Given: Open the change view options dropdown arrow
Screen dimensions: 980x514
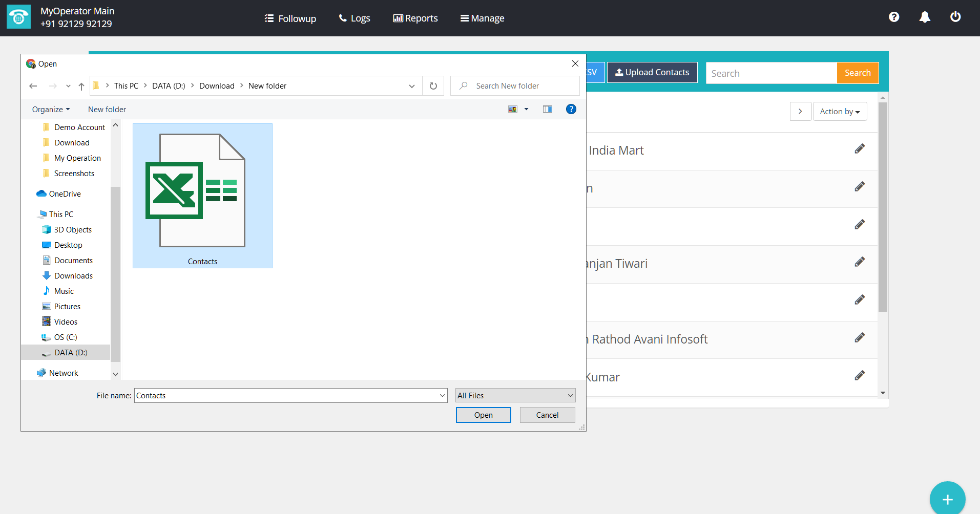Looking at the screenshot, I should click(x=526, y=109).
